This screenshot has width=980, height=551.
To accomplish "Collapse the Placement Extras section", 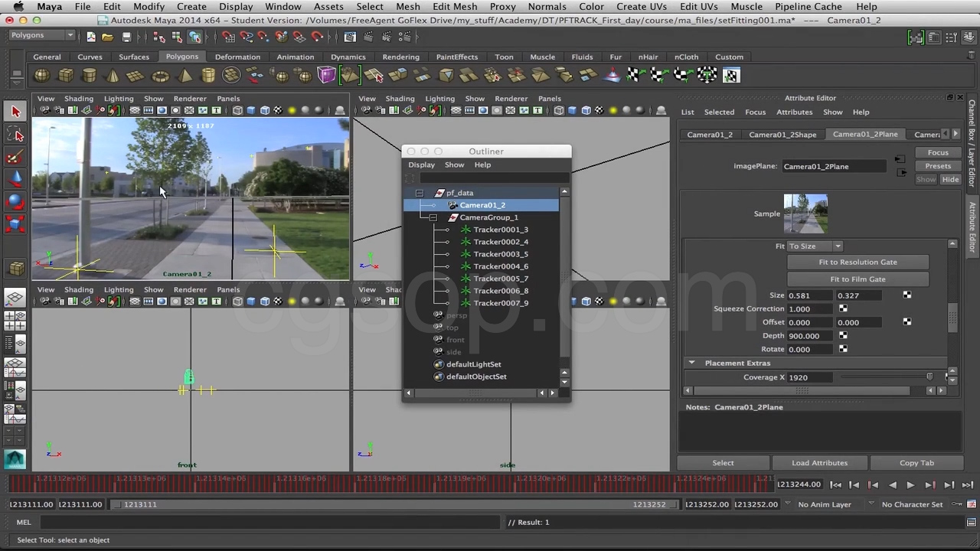I will 691,363.
